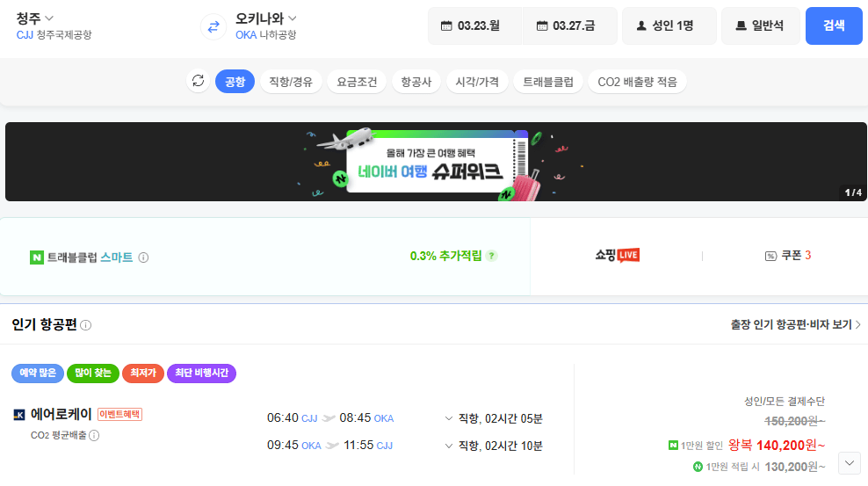Expand fare options for 에어로케이 flight
868x486 pixels.
tap(850, 463)
